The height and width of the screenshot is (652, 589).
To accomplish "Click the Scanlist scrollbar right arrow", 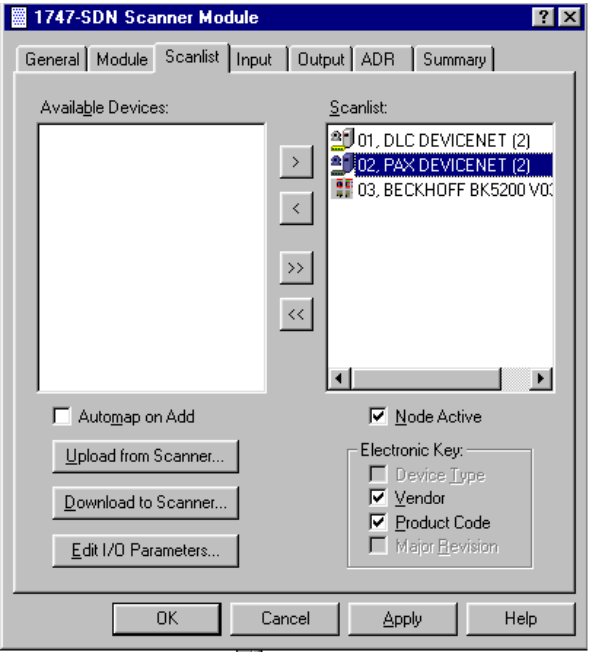I will 541,378.
